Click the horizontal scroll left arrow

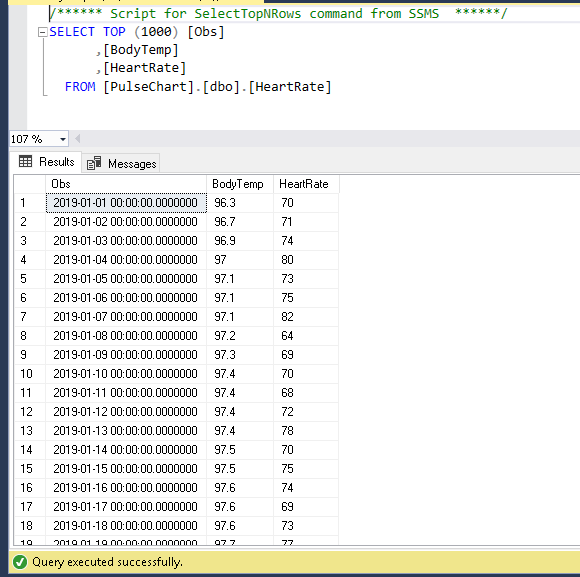click(x=78, y=139)
